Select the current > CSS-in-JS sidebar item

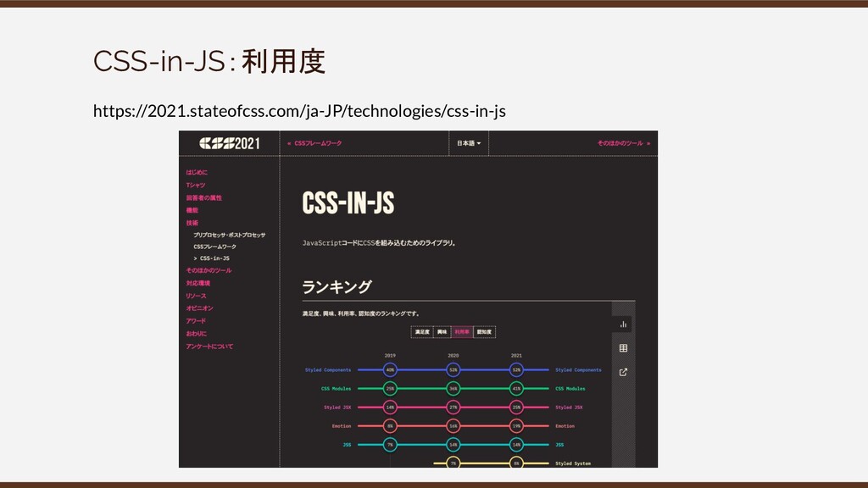pos(211,258)
